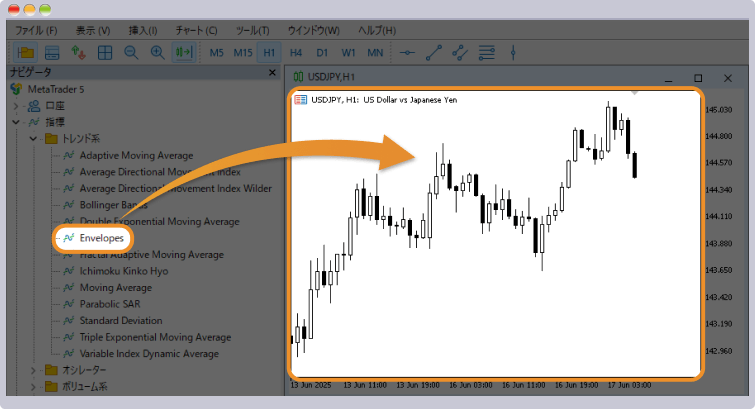The height and width of the screenshot is (409, 755).
Task: Open the 挿入(I) menu
Action: (x=143, y=30)
